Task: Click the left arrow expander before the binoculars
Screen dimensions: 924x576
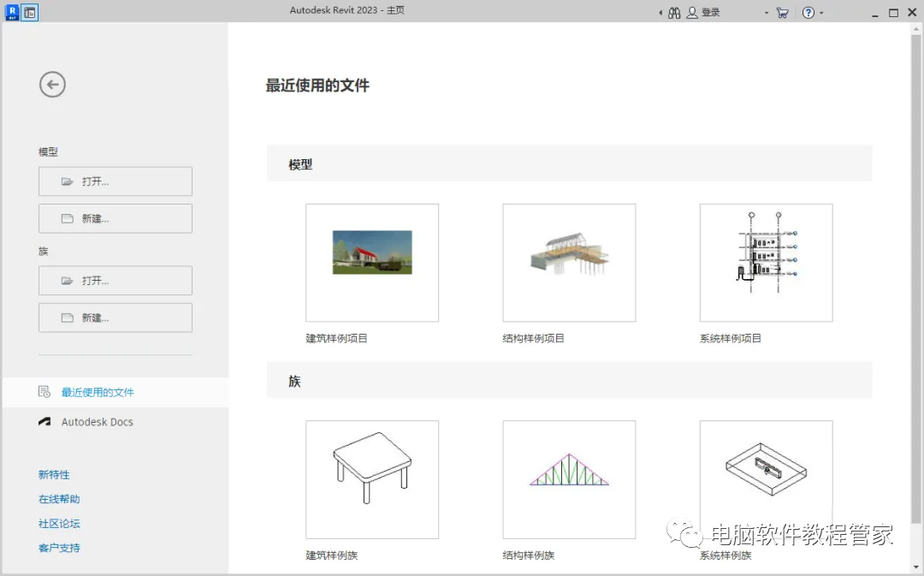Action: (x=660, y=12)
